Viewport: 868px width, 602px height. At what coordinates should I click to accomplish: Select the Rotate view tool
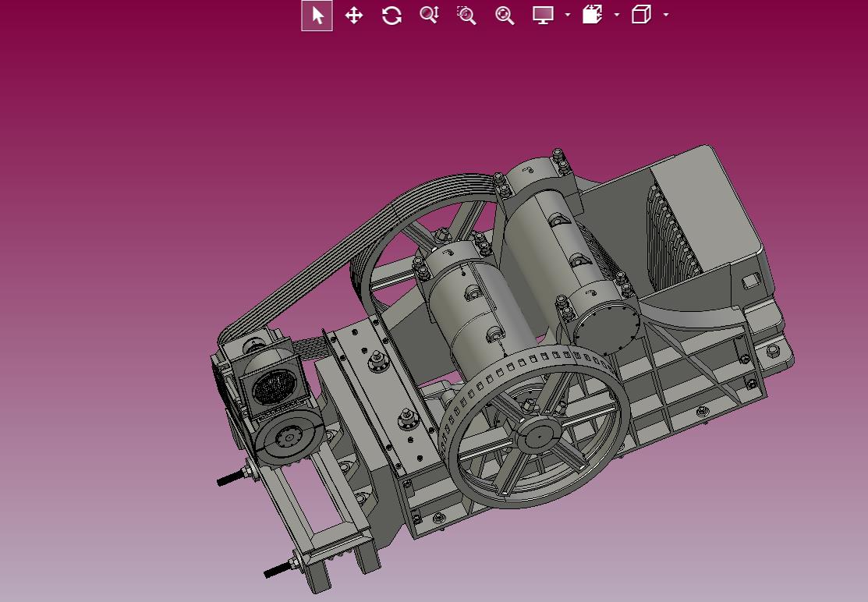391,16
